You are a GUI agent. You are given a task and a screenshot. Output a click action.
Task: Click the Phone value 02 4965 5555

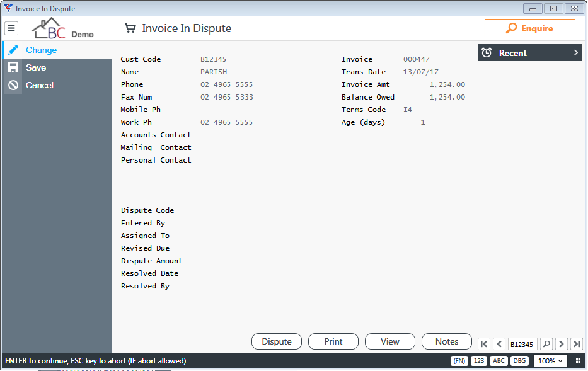(x=226, y=84)
